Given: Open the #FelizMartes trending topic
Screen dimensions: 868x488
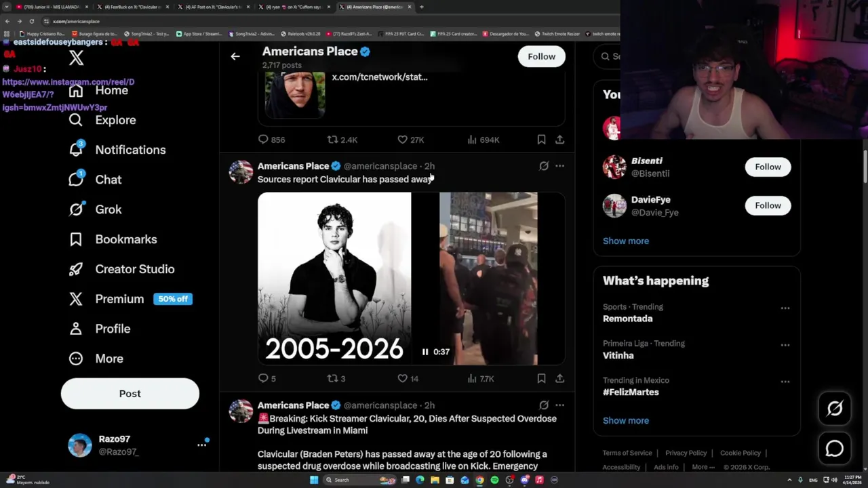Looking at the screenshot, I should pyautogui.click(x=631, y=392).
